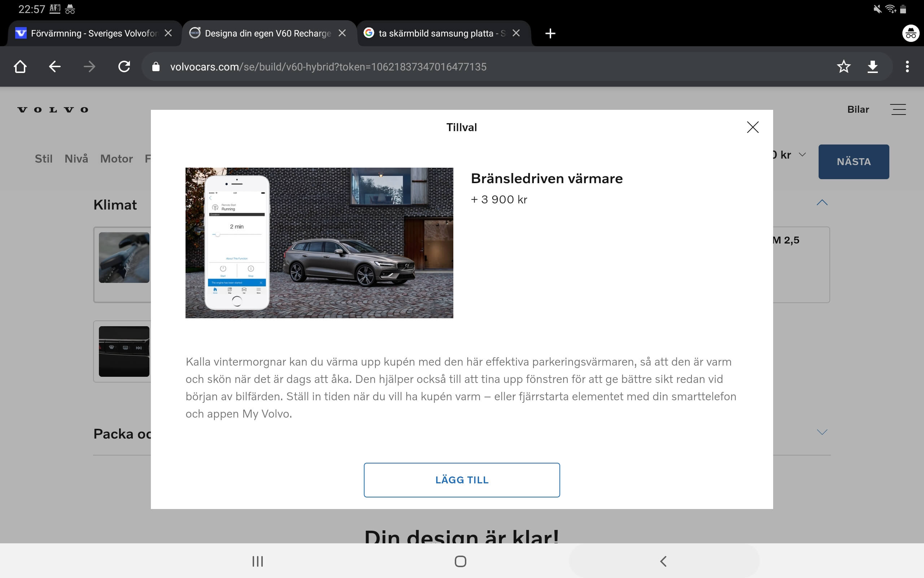Reload the page with the refresh icon

(x=124, y=66)
